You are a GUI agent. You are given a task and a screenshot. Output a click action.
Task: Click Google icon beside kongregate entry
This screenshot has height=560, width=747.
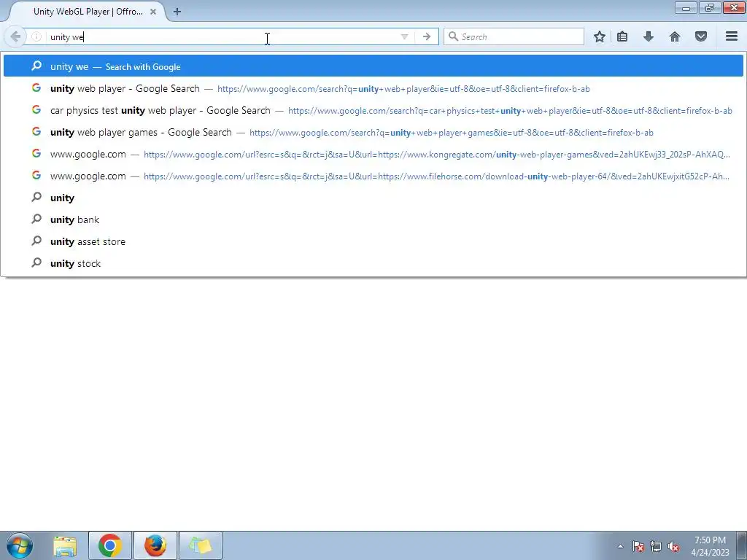pos(36,153)
